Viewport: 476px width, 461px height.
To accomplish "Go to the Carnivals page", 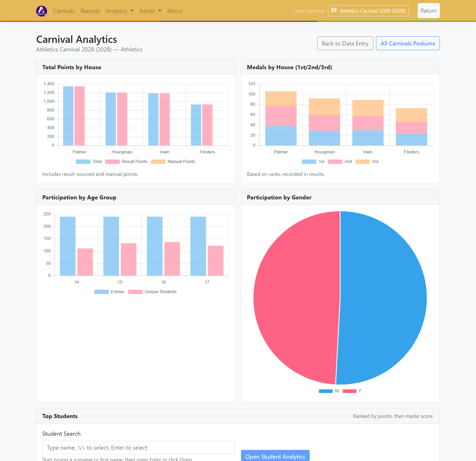I will [64, 11].
